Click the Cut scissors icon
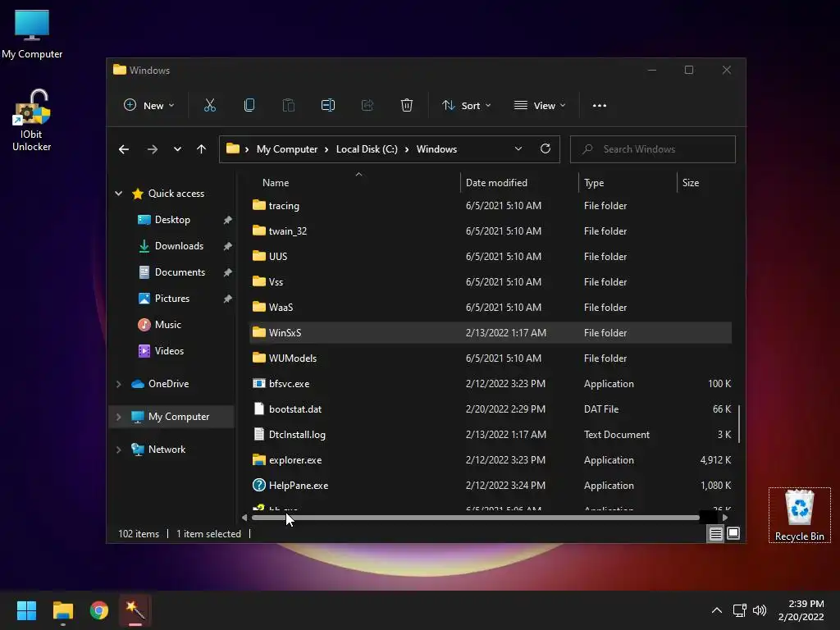 pyautogui.click(x=209, y=106)
